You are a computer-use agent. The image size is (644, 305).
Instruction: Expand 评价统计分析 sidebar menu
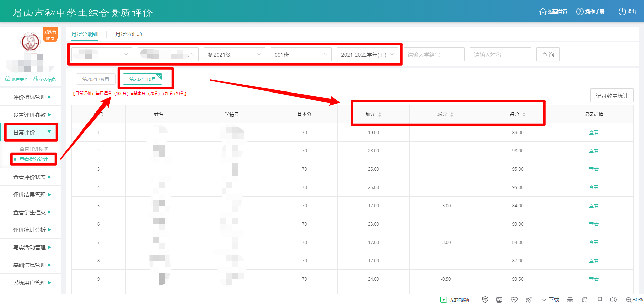pos(31,230)
